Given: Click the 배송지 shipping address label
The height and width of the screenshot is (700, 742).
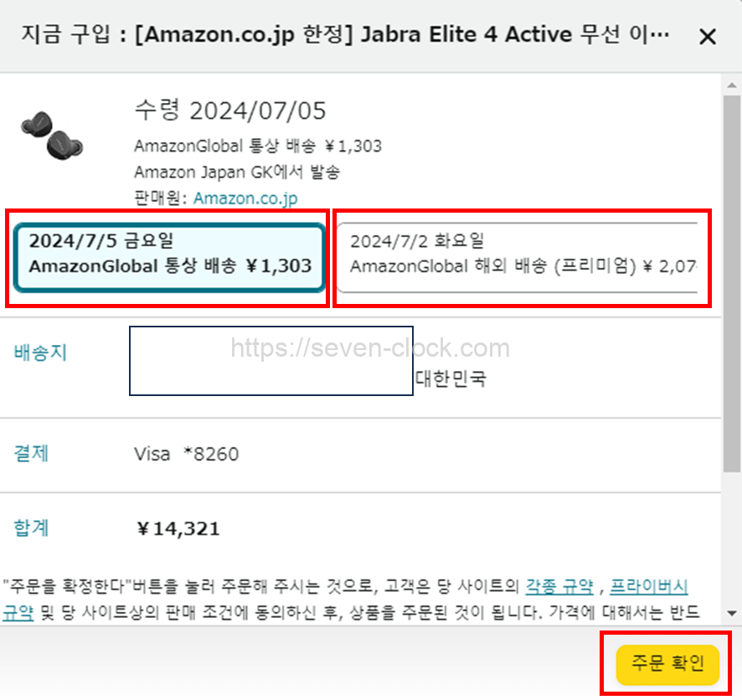Looking at the screenshot, I should pos(40,353).
